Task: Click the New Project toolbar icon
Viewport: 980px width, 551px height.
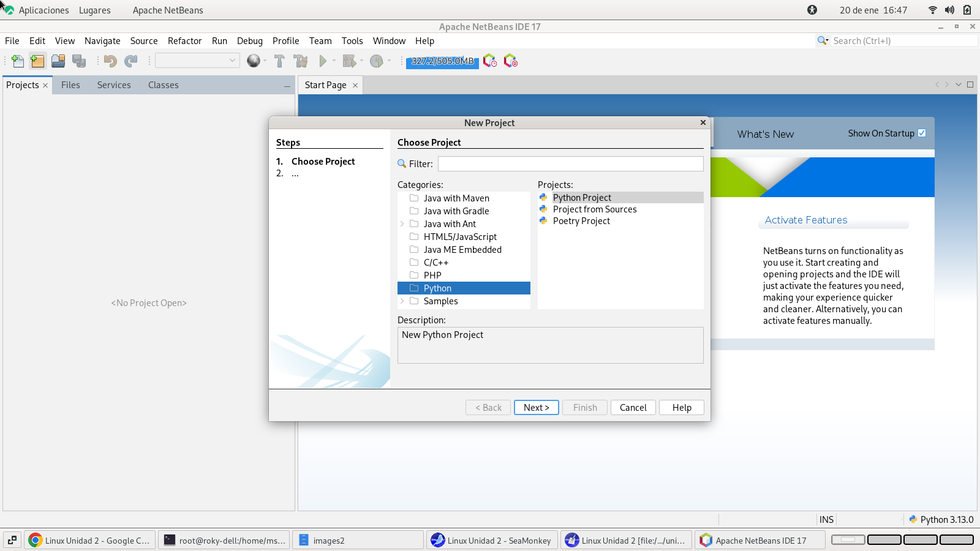Action: point(37,61)
